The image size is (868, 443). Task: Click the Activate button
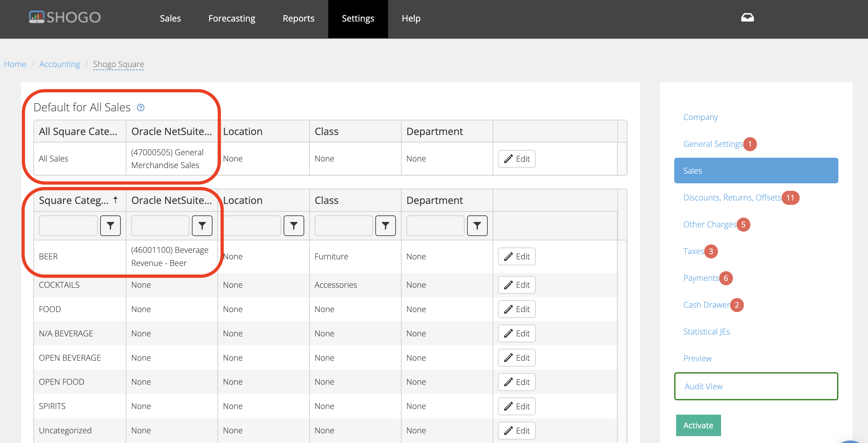[698, 426]
